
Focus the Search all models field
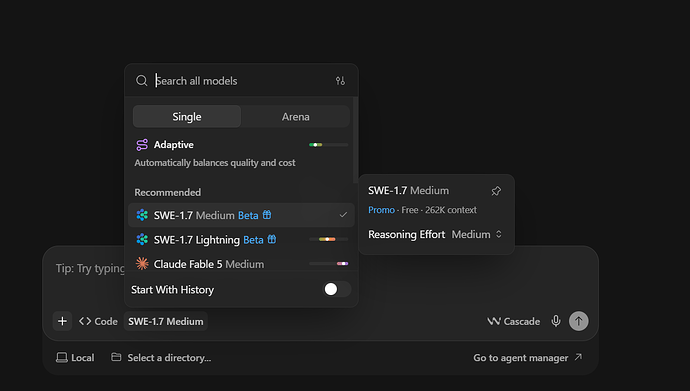(242, 80)
